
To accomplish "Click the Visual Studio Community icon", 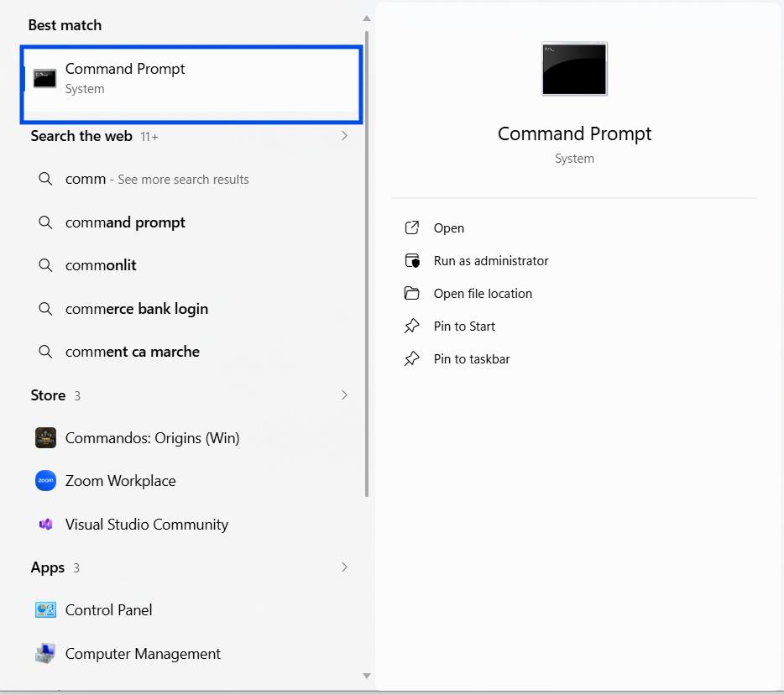I will point(45,525).
